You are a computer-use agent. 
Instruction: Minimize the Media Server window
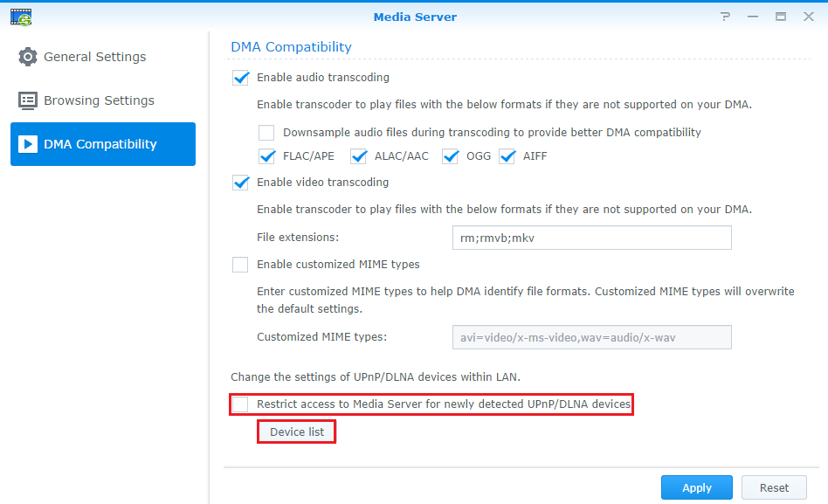point(753,17)
